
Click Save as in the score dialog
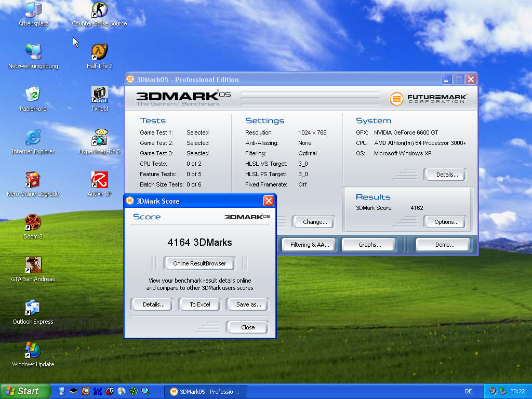click(x=248, y=304)
